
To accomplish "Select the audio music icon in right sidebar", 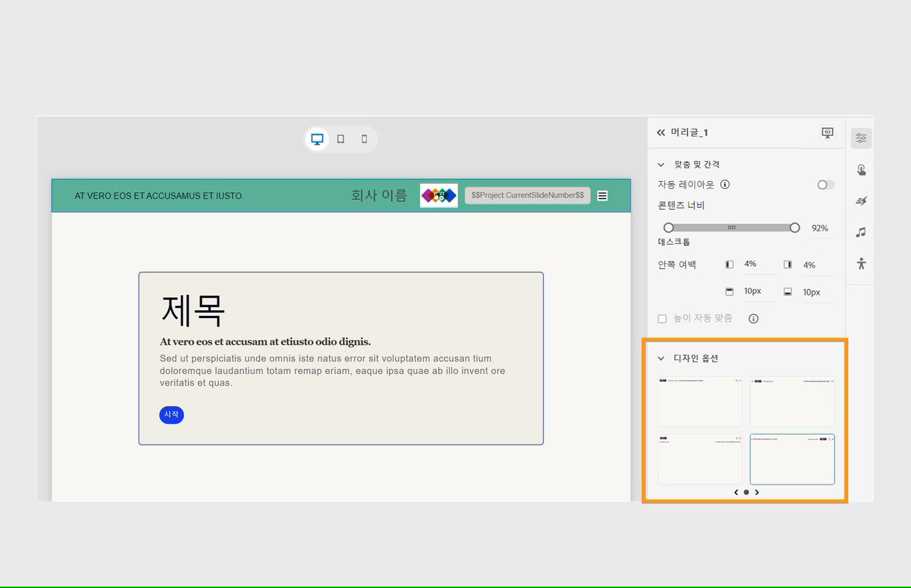I will [861, 232].
